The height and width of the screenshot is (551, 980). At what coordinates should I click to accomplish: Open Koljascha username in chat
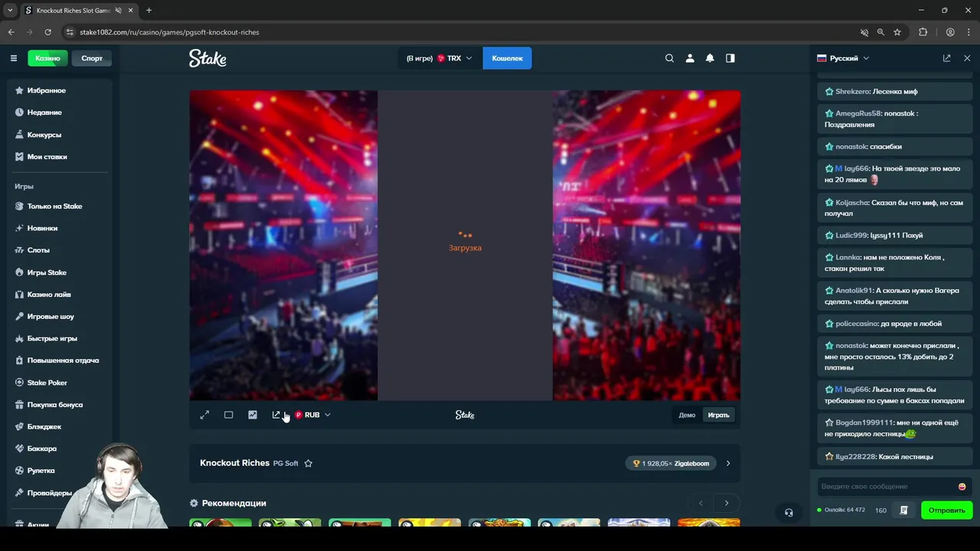click(x=852, y=203)
